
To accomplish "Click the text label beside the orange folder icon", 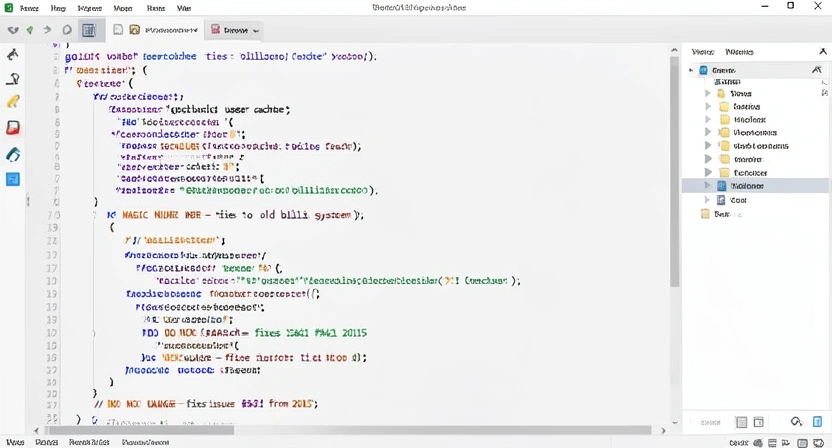I will point(171,30).
